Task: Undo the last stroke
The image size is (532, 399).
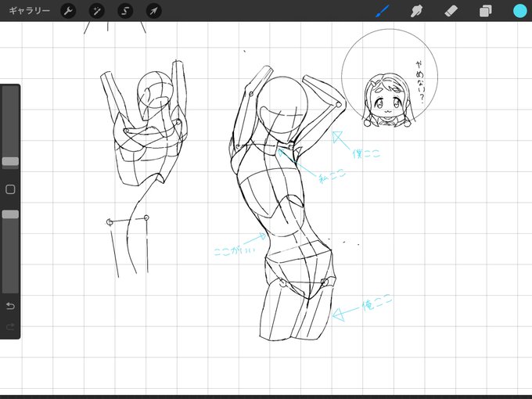Action: click(x=10, y=306)
